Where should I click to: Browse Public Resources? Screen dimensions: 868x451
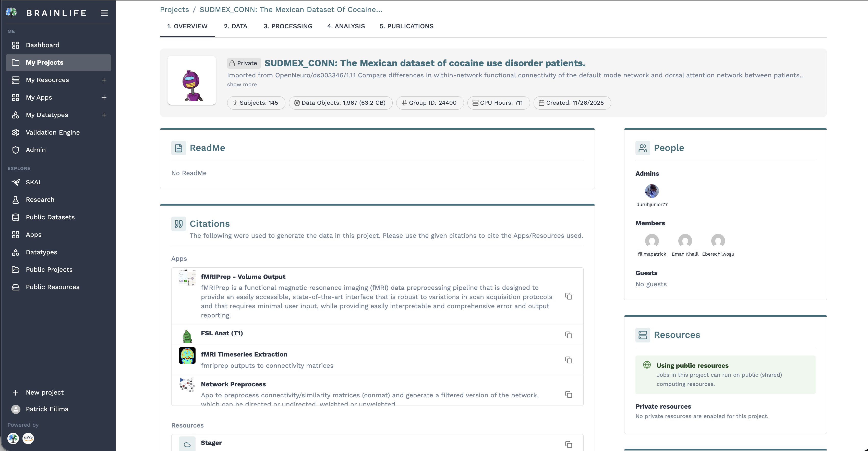point(58,287)
